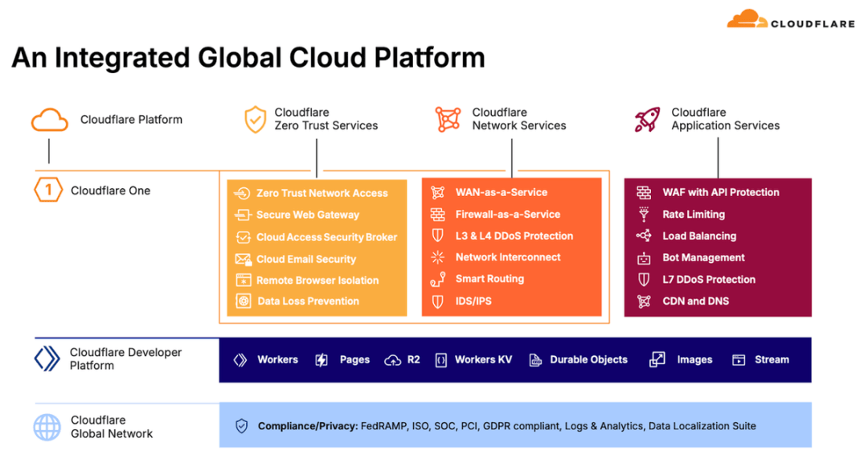Click the Smart Routing path icon
This screenshot has width=868, height=451.
click(437, 279)
